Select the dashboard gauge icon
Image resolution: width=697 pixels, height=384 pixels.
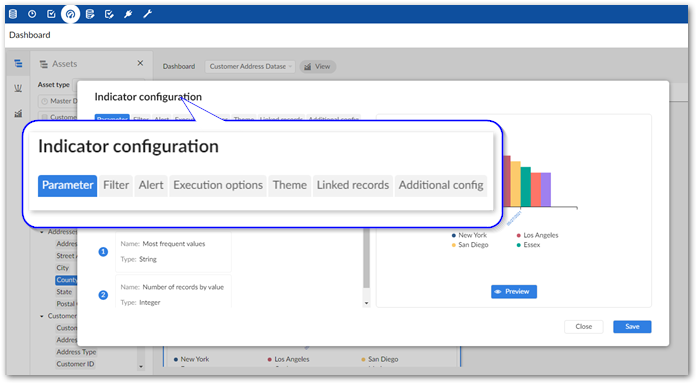coord(70,14)
